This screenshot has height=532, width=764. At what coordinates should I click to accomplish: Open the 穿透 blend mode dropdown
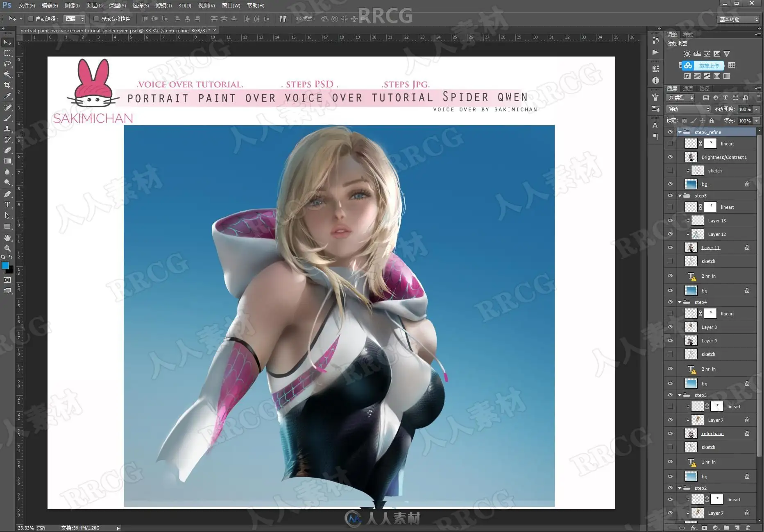click(688, 109)
